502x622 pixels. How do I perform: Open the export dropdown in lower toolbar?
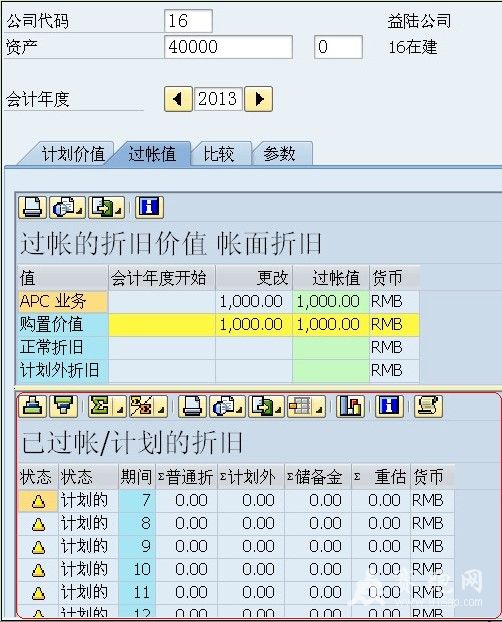tap(266, 406)
